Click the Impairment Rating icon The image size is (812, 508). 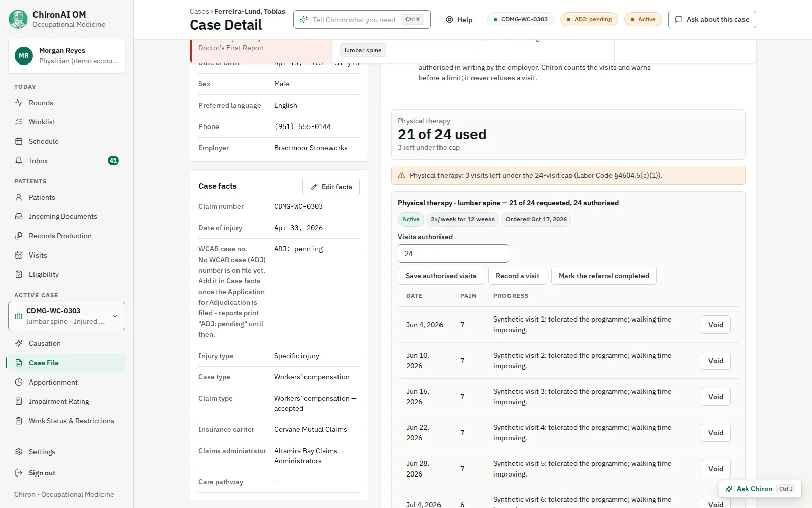click(x=19, y=401)
